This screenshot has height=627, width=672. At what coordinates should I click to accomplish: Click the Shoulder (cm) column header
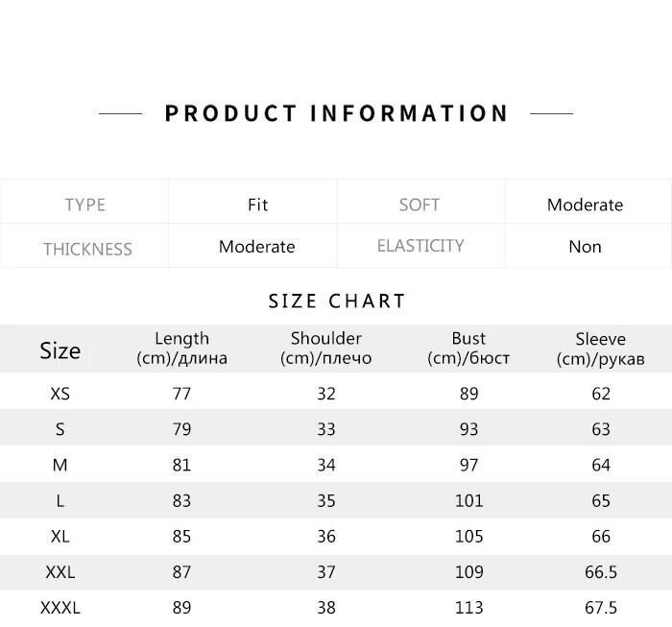click(x=325, y=349)
